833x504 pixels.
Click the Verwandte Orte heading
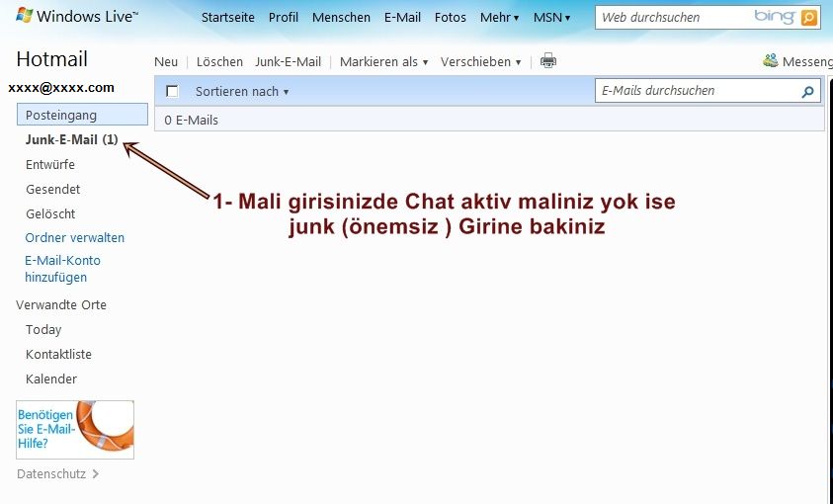pos(61,305)
